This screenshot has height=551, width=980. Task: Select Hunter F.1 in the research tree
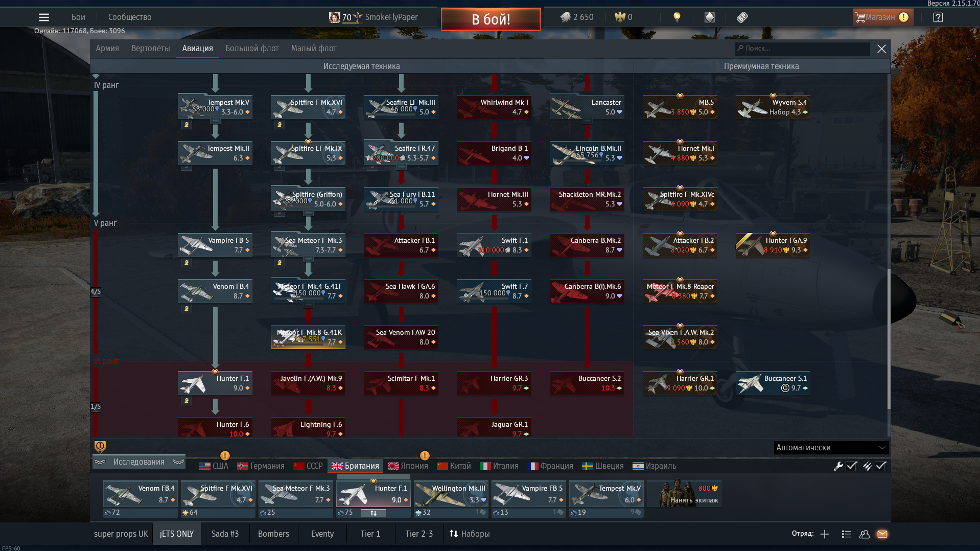(x=215, y=383)
